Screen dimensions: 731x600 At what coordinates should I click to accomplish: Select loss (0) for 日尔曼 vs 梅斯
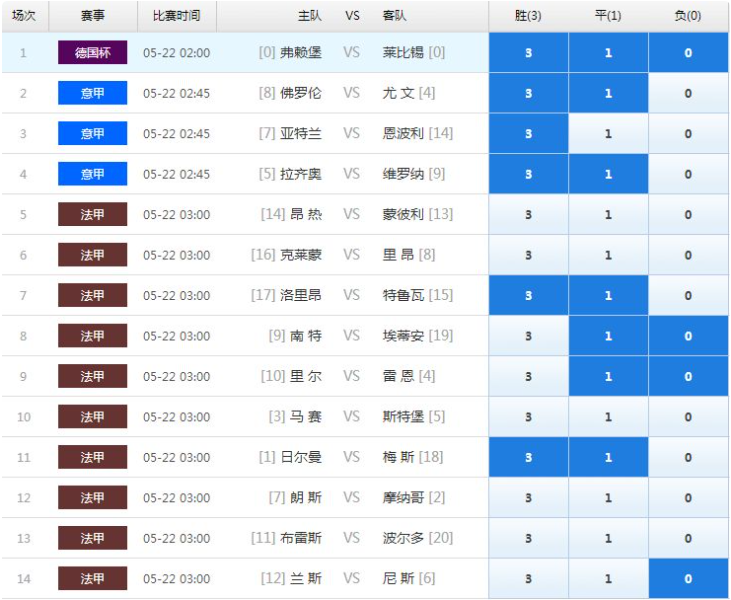click(688, 457)
